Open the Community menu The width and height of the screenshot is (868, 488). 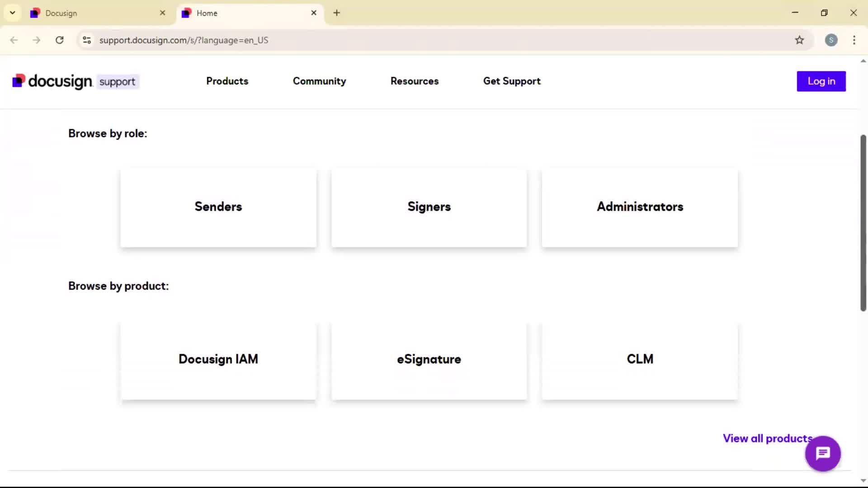click(319, 81)
